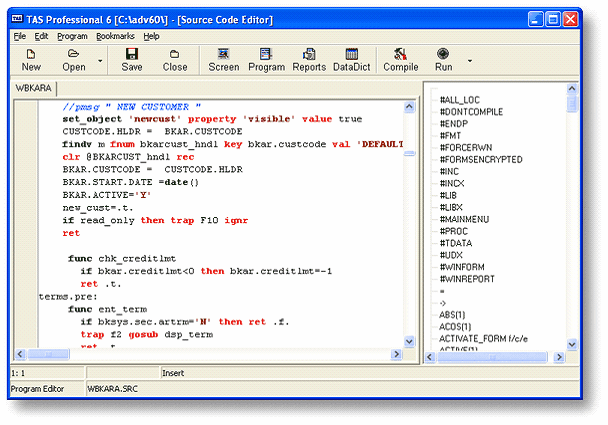Click the Compile toolbar icon
The image size is (608, 425).
click(400, 54)
